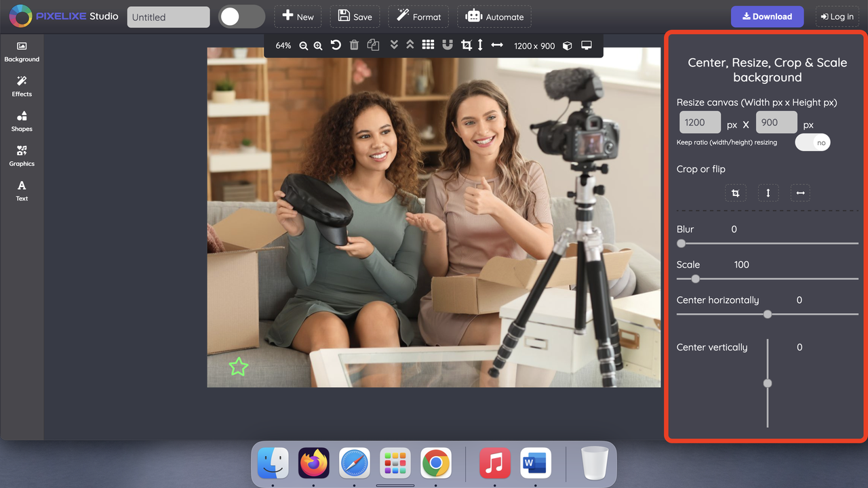Screen dimensions: 868x488
Task: Open the Format options
Action: pos(418,17)
